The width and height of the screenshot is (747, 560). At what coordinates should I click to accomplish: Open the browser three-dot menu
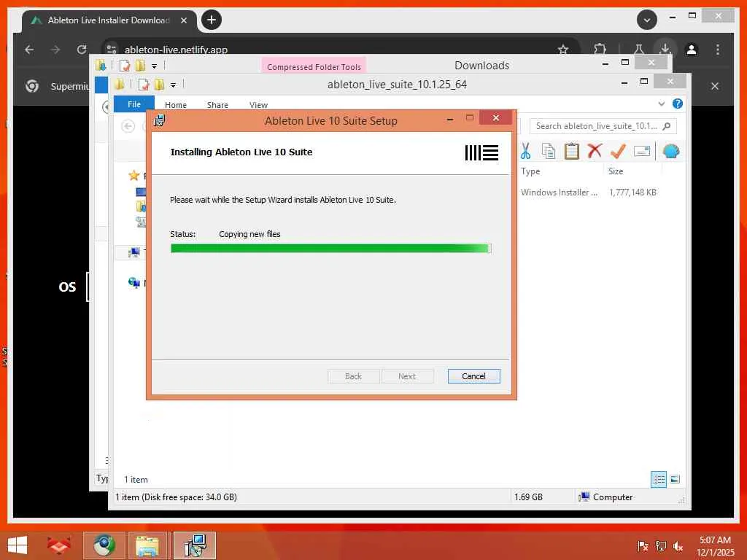[718, 50]
